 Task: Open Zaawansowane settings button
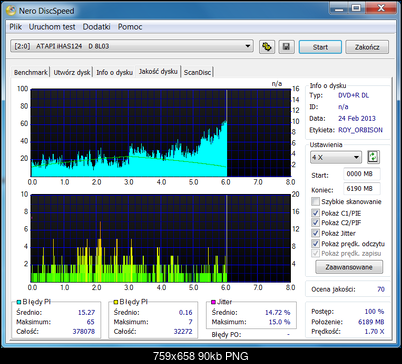pyautogui.click(x=349, y=267)
